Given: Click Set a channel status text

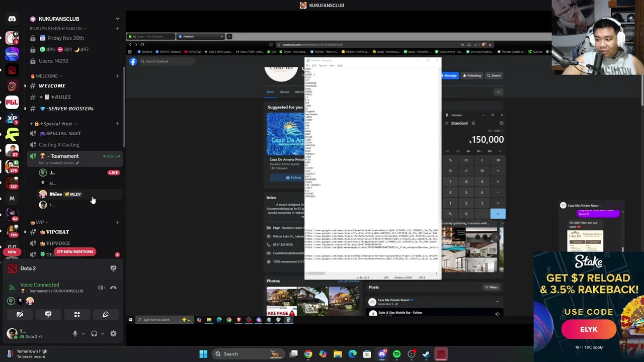Looking at the screenshot, I should point(57,163).
